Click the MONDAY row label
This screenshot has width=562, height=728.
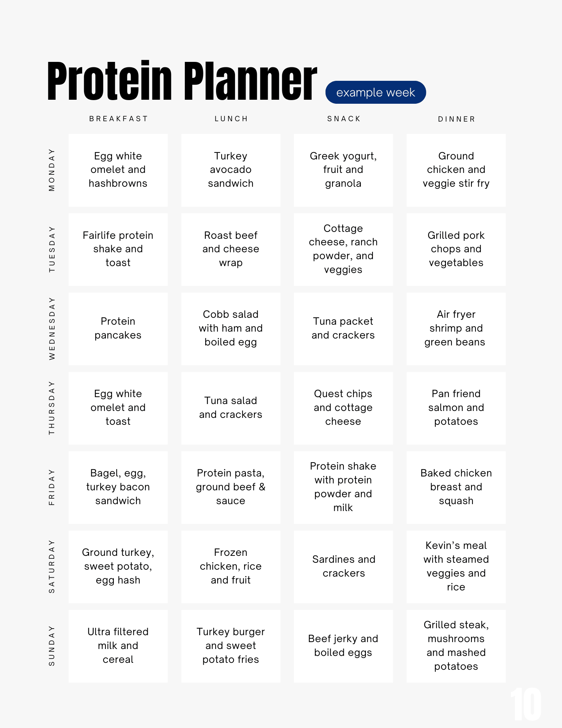(x=52, y=170)
